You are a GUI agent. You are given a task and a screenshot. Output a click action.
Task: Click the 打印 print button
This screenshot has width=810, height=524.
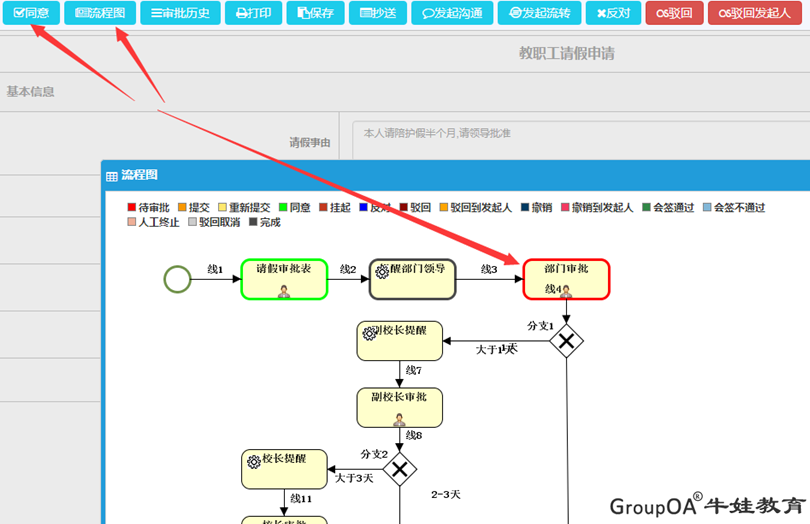coord(254,13)
